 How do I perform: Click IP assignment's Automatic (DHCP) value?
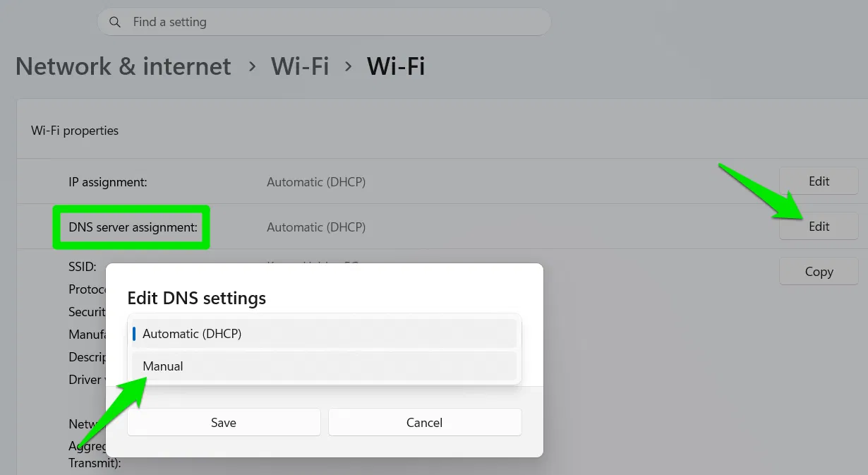pos(316,182)
